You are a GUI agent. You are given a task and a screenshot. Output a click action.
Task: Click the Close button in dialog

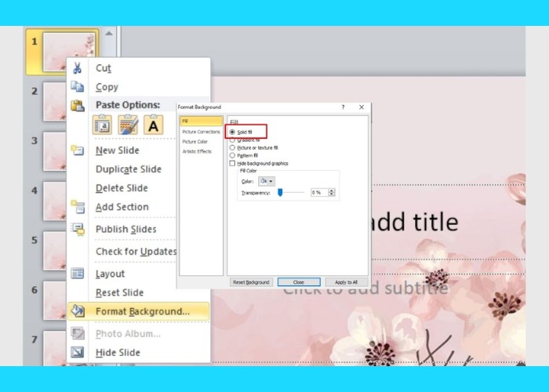[299, 282]
